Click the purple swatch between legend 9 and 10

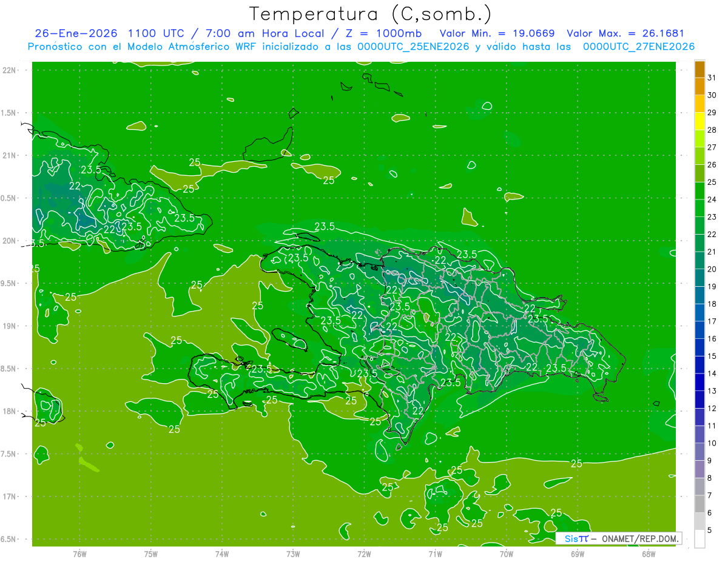pos(699,452)
